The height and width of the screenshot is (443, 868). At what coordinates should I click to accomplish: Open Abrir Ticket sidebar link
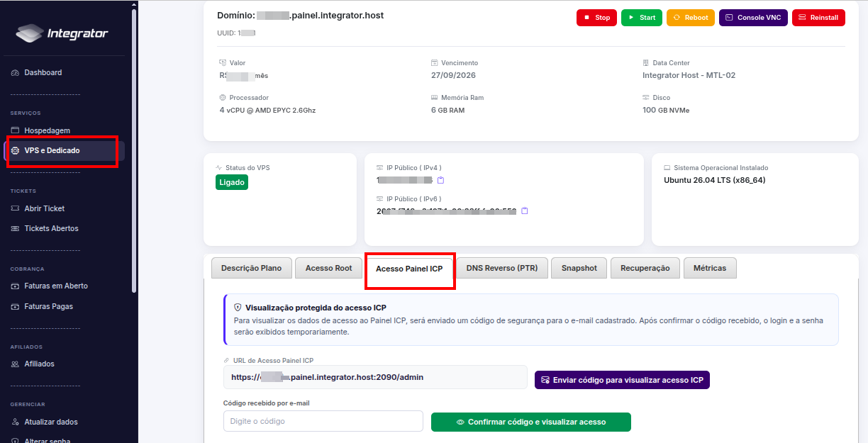pos(44,208)
